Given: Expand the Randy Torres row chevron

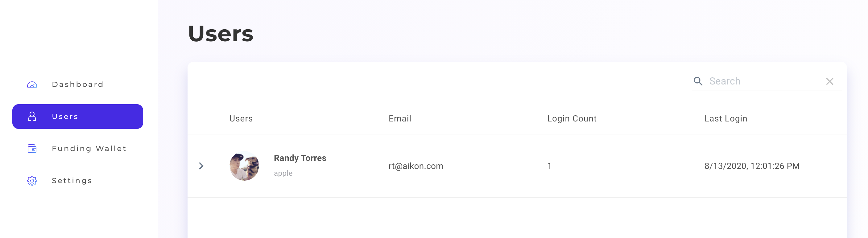Looking at the screenshot, I should pos(201,166).
